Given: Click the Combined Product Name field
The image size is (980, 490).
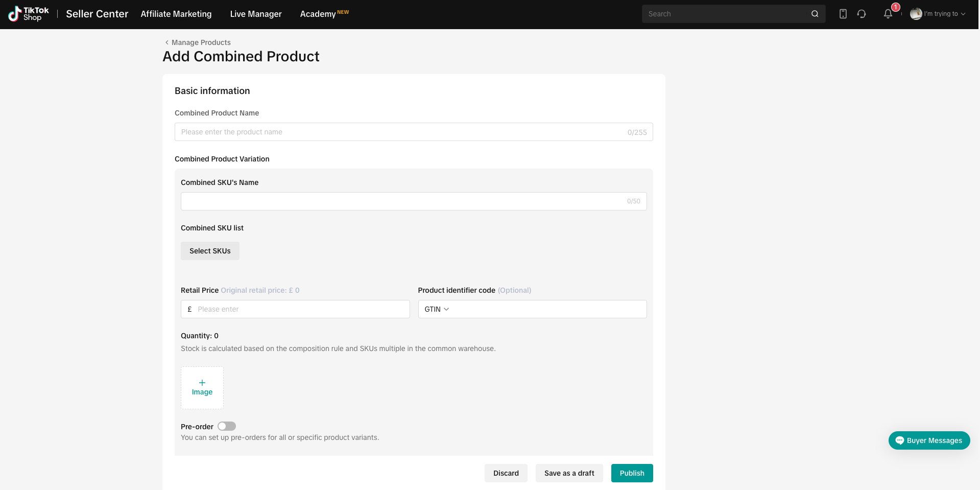Looking at the screenshot, I should tap(414, 132).
